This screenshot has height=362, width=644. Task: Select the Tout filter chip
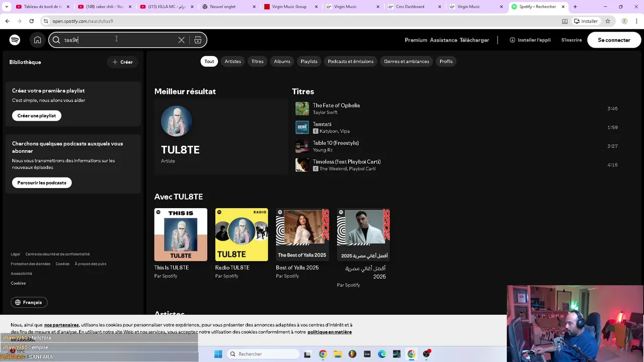209,61
